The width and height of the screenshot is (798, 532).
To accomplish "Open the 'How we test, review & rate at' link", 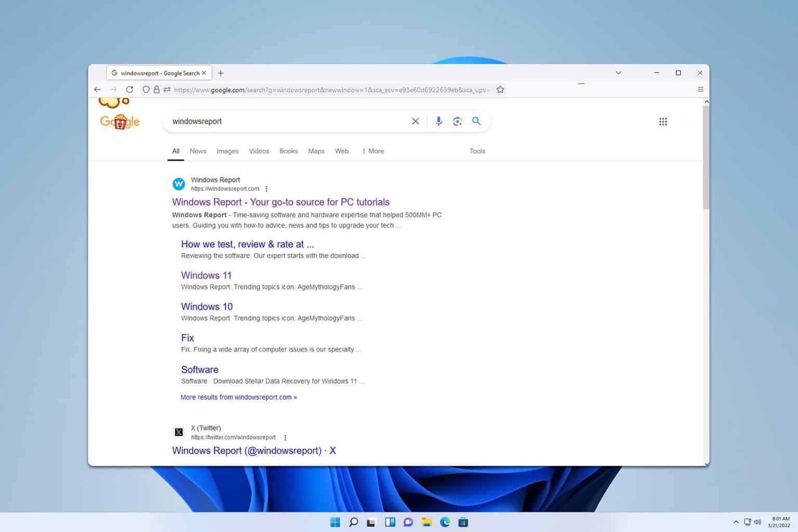I will pos(247,244).
